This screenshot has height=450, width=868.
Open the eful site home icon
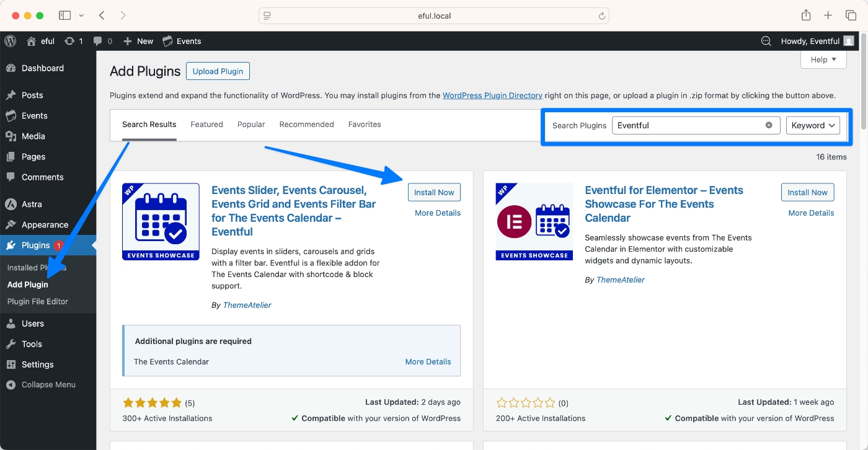click(31, 41)
